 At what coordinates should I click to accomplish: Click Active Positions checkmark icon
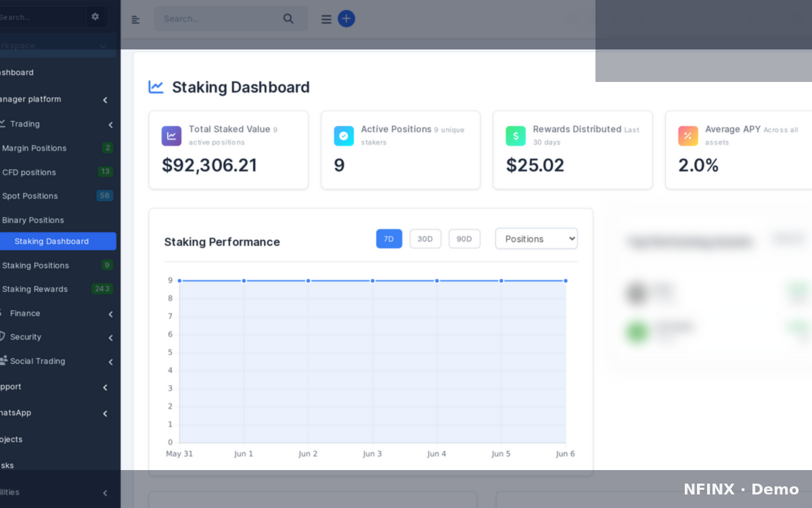pyautogui.click(x=344, y=136)
